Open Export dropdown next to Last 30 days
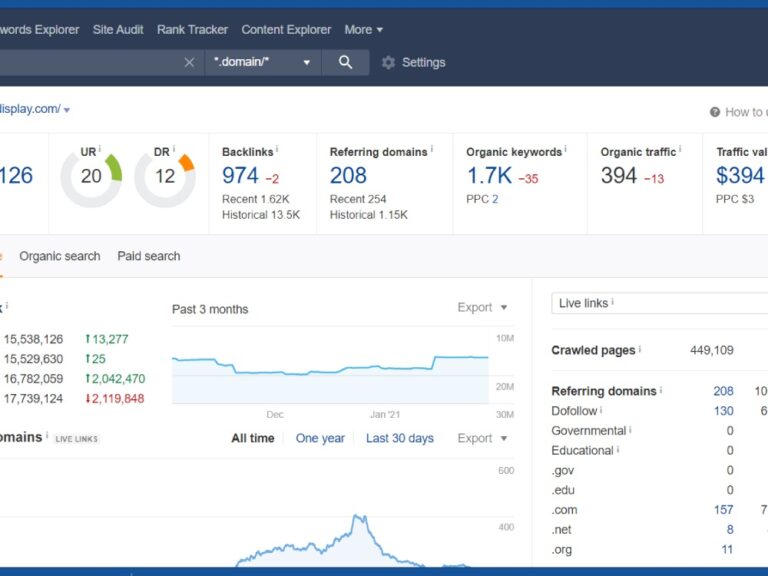 (482, 438)
